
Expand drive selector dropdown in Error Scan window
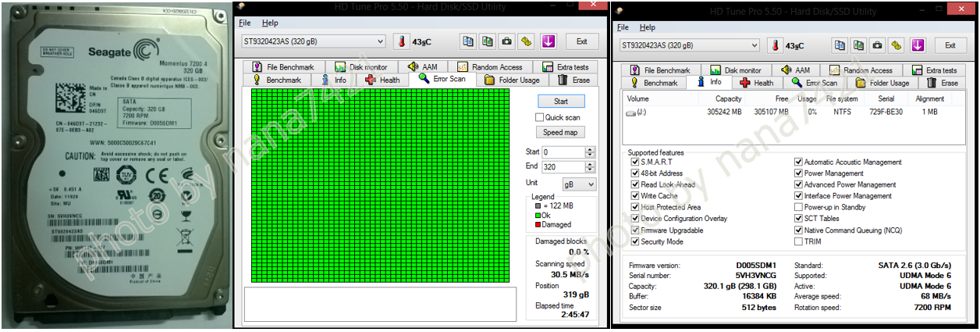tap(379, 41)
